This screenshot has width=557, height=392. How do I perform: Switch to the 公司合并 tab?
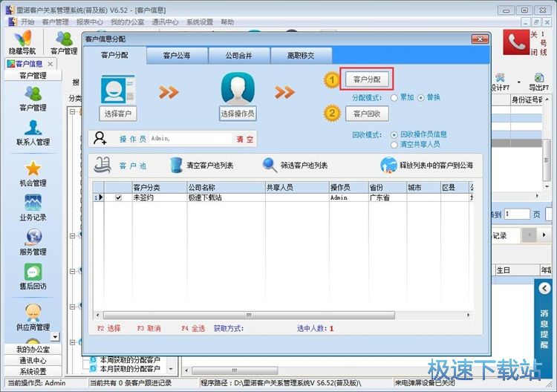click(239, 56)
